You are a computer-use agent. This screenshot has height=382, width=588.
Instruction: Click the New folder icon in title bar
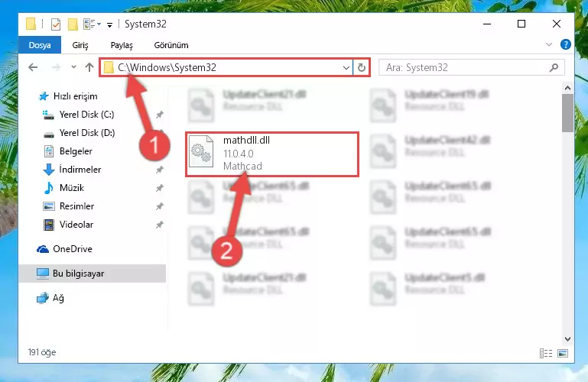coord(73,24)
